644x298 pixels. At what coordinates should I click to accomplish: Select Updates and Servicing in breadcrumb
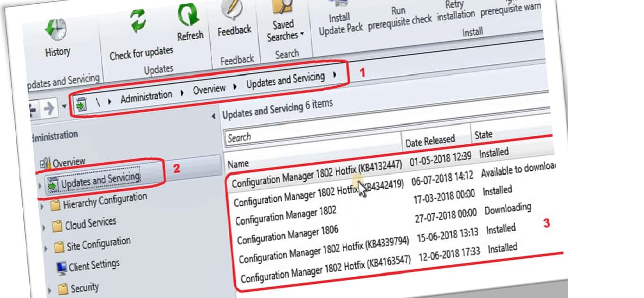286,80
